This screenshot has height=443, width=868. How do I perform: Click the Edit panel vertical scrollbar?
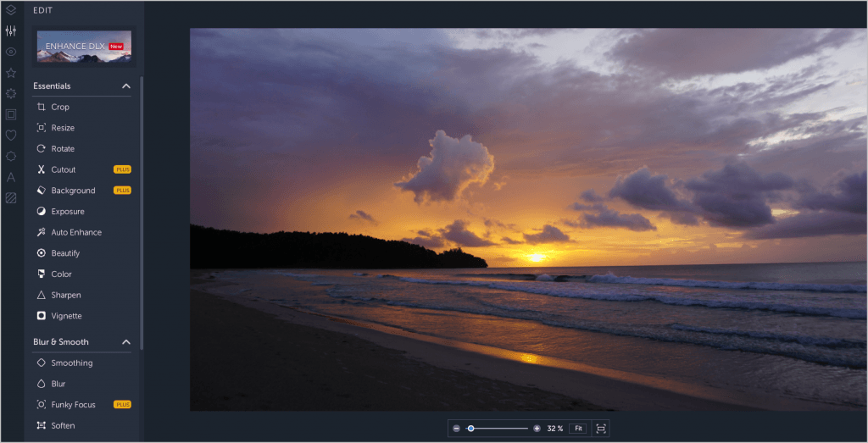pos(142,213)
